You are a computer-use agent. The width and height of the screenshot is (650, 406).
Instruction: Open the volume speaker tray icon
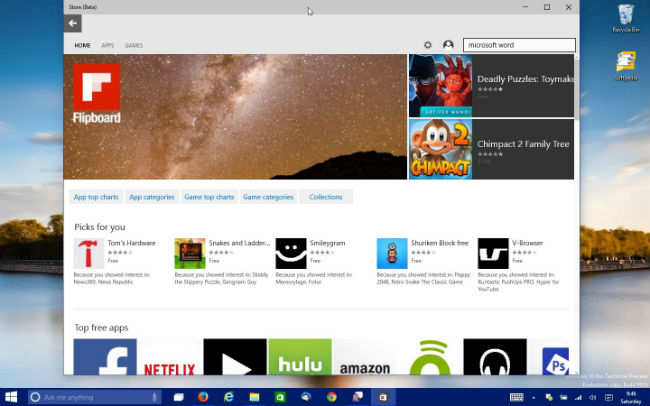[592, 397]
